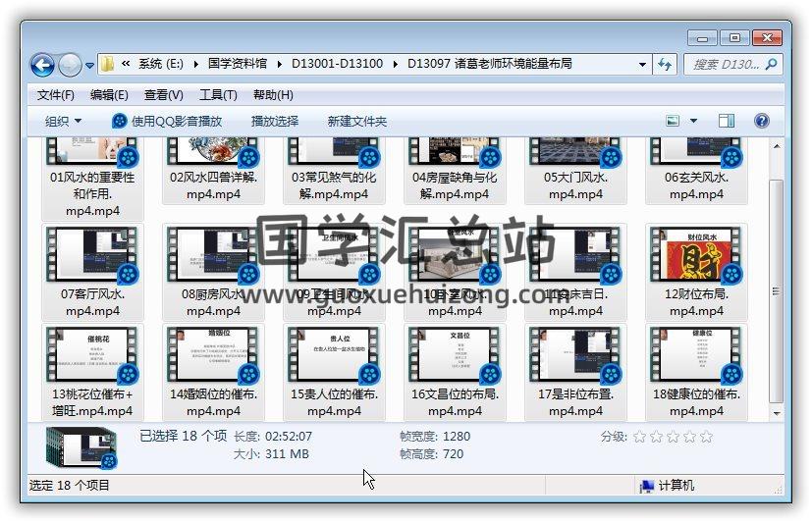Select file 03常见煞气的化解.mp4

[334, 171]
